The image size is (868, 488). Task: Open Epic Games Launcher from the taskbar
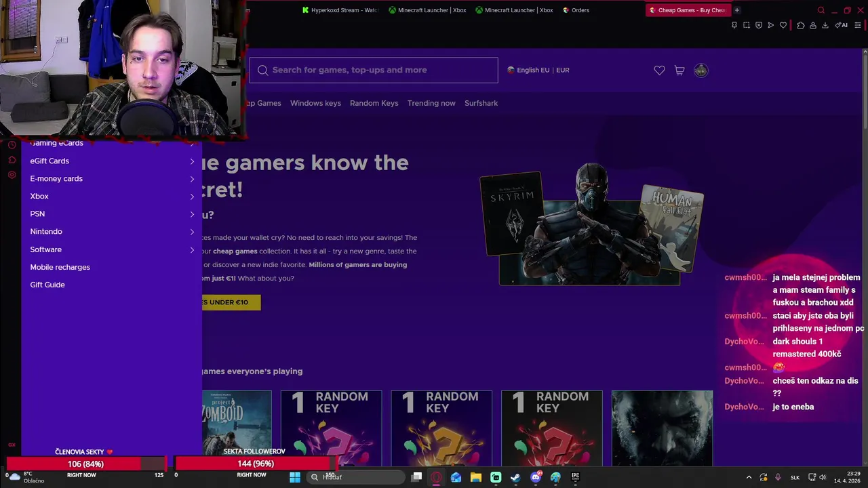click(575, 477)
